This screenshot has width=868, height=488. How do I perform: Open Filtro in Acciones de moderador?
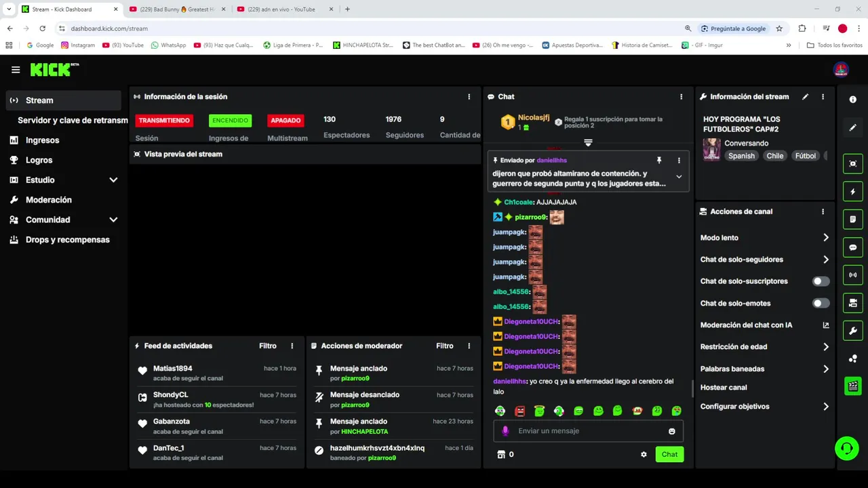[x=445, y=346]
